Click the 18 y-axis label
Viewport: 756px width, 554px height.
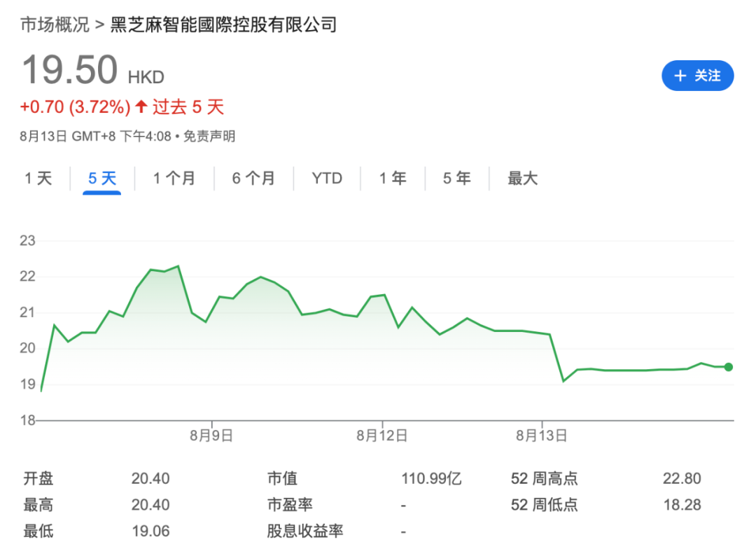coord(27,420)
